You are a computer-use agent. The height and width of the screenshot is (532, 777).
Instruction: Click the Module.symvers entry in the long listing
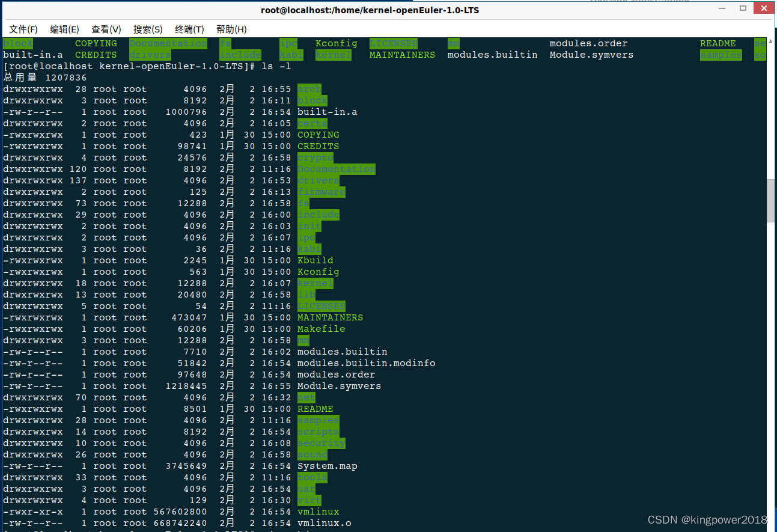339,386
